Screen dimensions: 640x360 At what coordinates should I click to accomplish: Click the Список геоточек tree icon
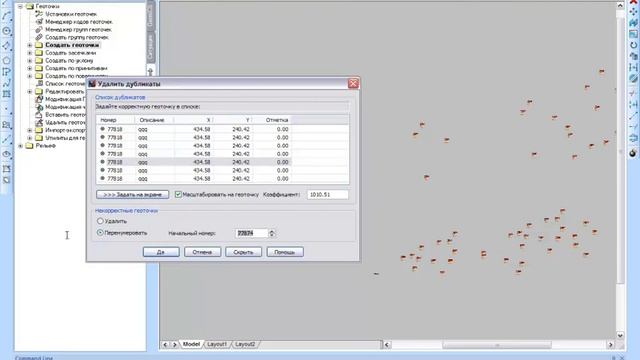(x=39, y=84)
